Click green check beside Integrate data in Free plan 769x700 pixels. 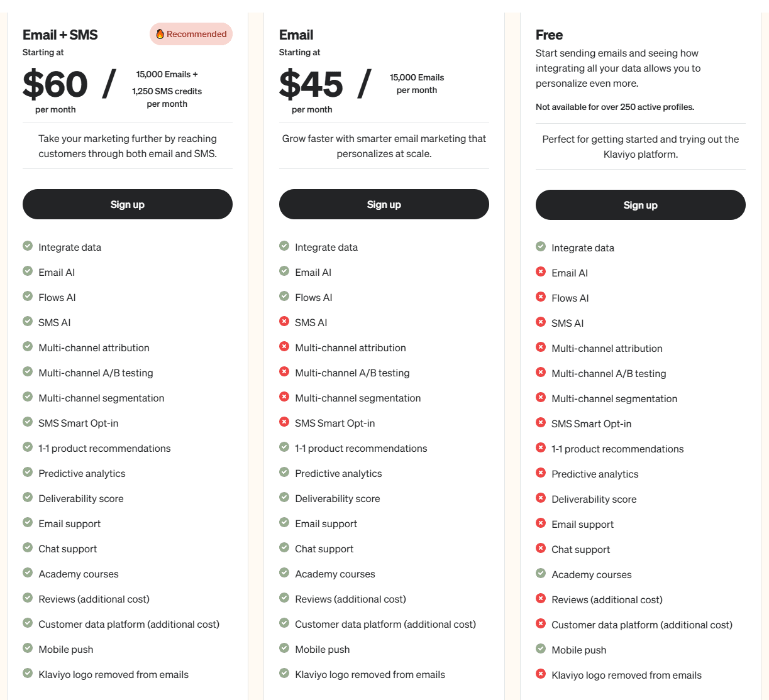coord(541,246)
